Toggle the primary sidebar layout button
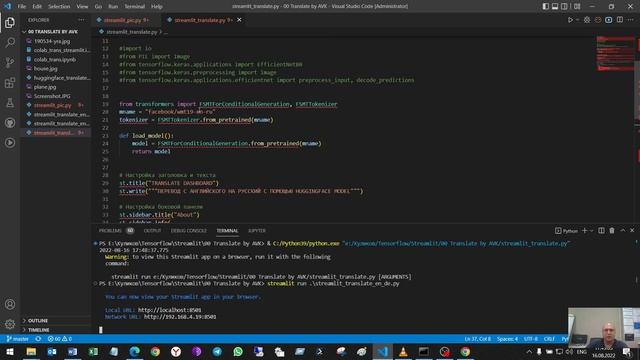 [x=546, y=6]
